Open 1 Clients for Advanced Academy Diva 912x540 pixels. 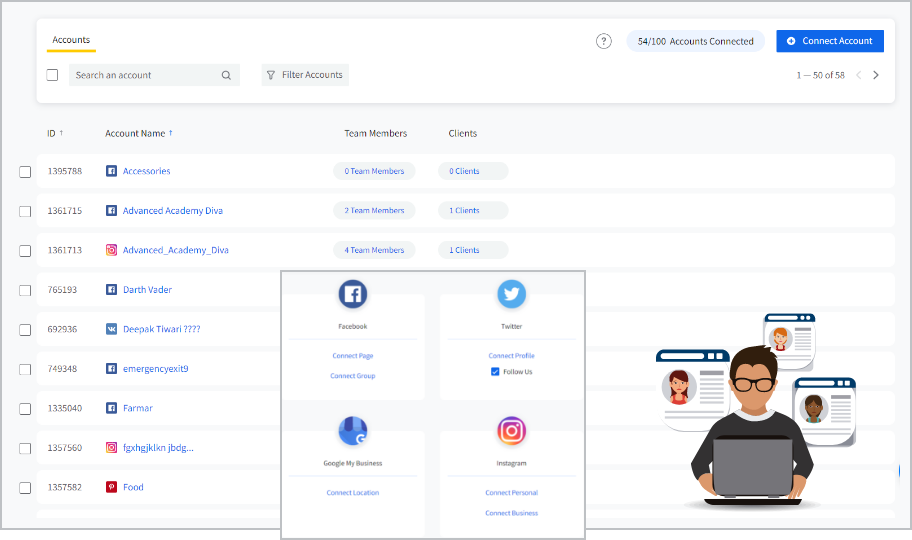[473, 211]
